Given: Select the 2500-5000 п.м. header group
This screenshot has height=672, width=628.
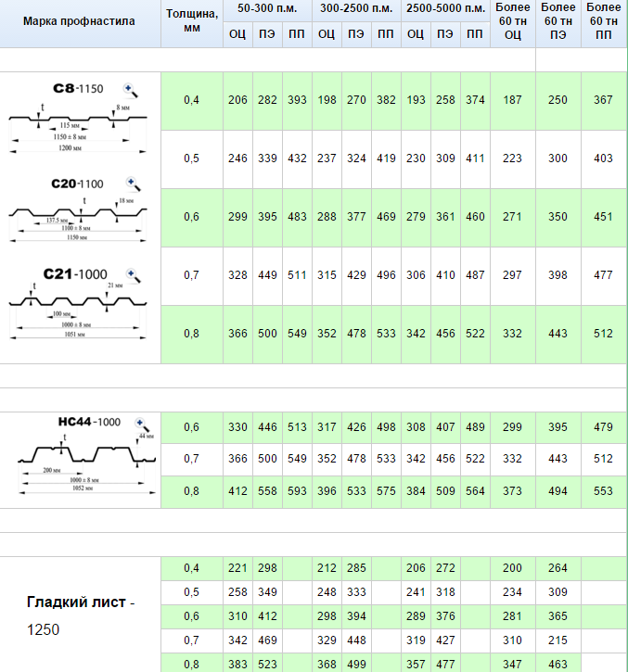Looking at the screenshot, I should coord(445,8).
